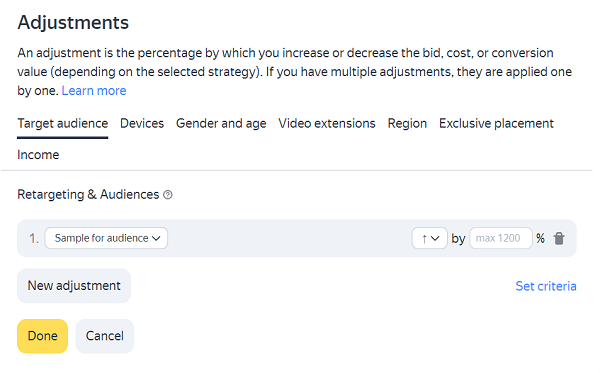Open the Region tab
Screen dimensions: 600x373
pyautogui.click(x=407, y=124)
